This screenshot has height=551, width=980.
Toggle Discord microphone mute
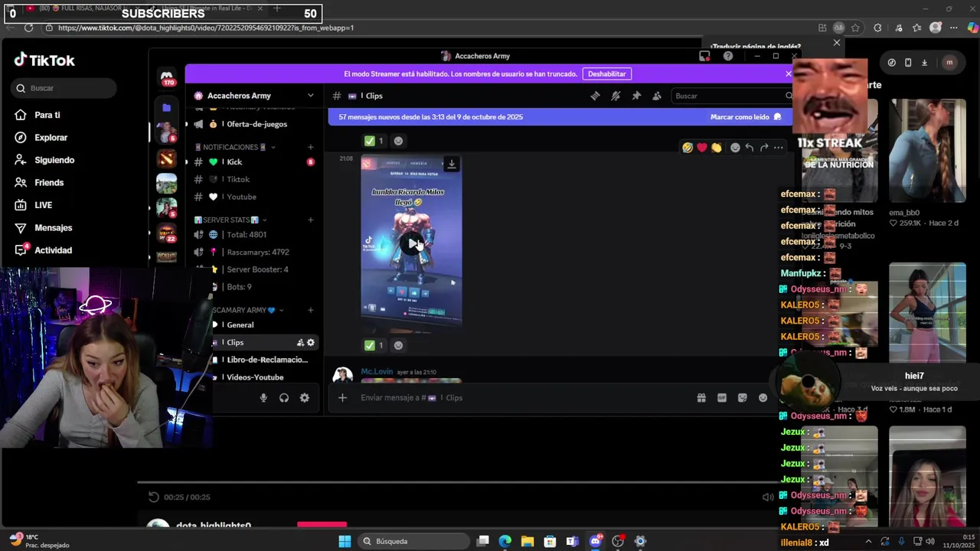pos(263,397)
